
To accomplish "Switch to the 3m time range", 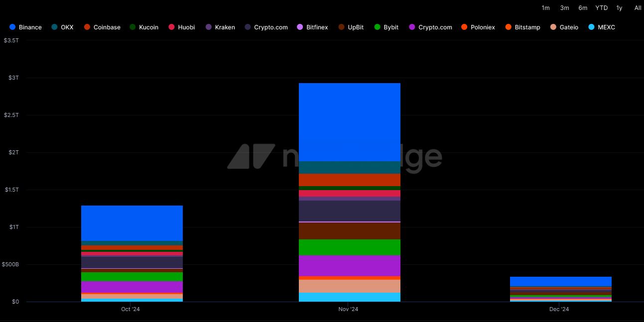I will click(564, 8).
